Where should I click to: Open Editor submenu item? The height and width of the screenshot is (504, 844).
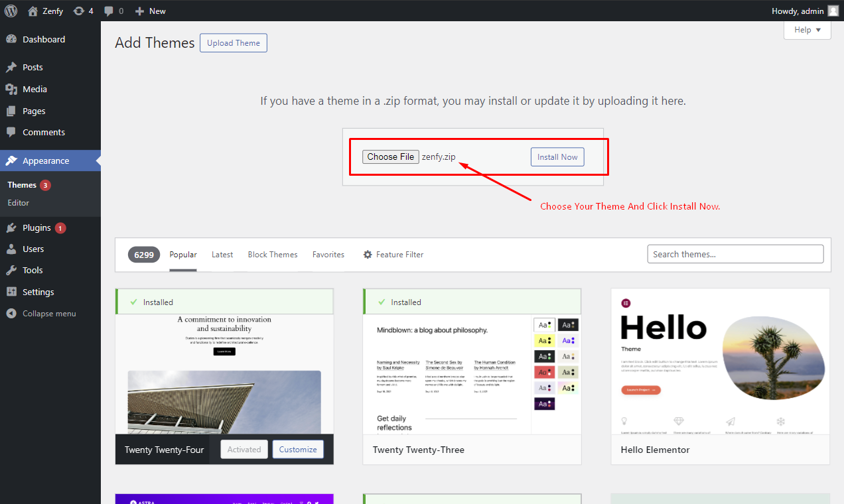(x=19, y=203)
